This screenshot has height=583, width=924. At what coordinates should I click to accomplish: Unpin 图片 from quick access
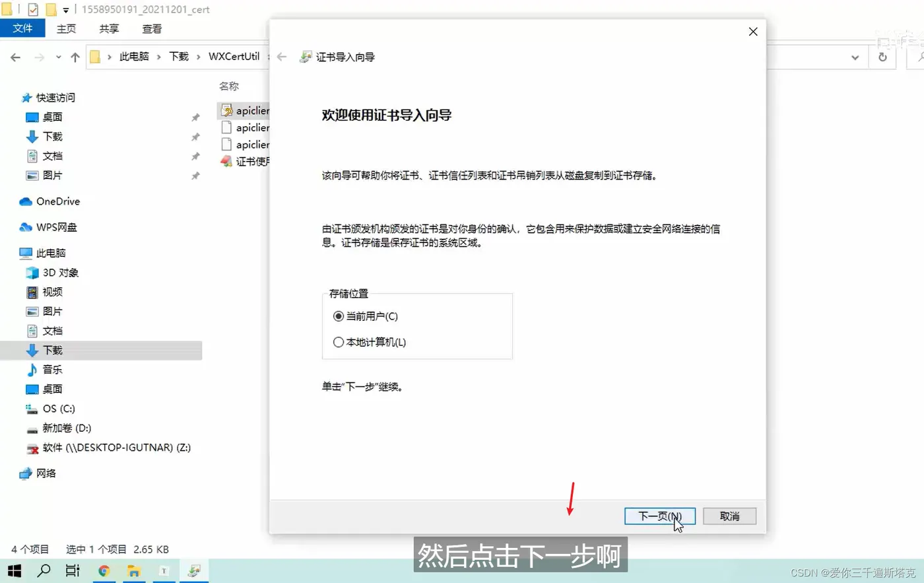(x=195, y=176)
